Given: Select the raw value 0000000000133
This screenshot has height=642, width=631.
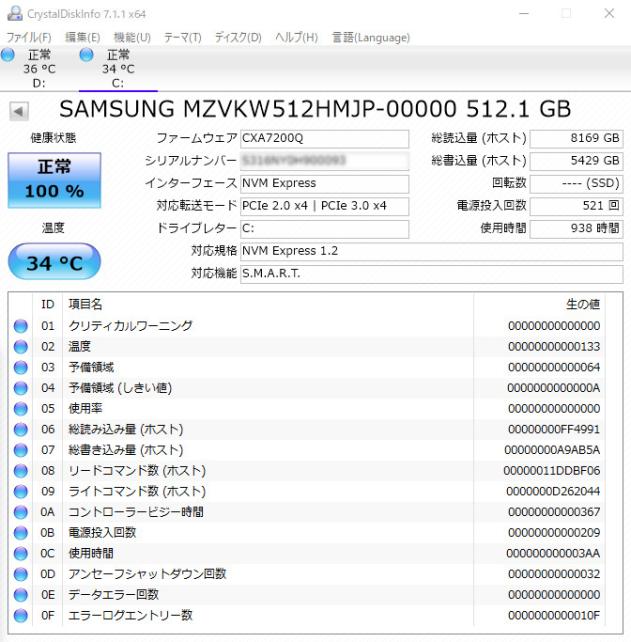Looking at the screenshot, I should [x=554, y=347].
